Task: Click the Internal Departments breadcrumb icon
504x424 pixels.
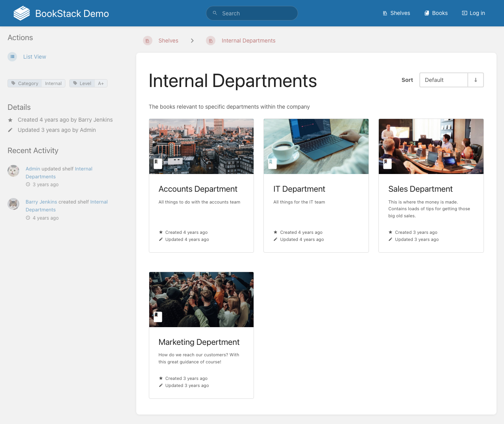Action: (211, 41)
